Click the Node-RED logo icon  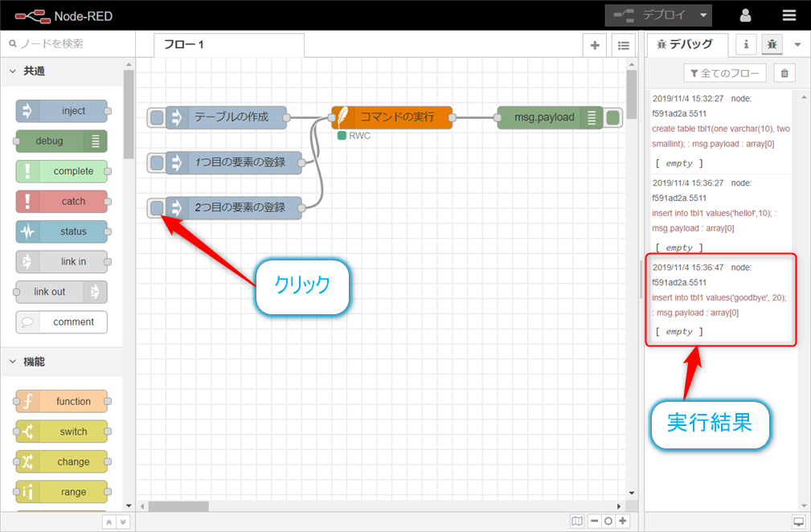point(32,17)
